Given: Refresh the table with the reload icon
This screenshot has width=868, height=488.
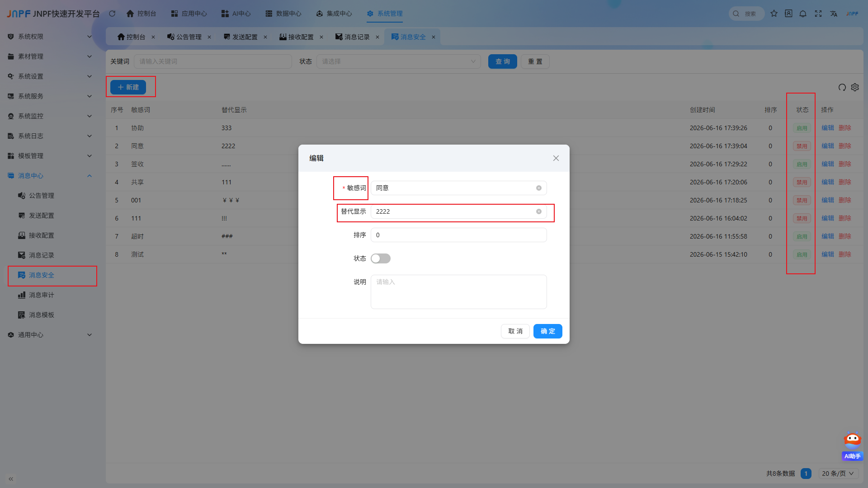Looking at the screenshot, I should [x=842, y=87].
